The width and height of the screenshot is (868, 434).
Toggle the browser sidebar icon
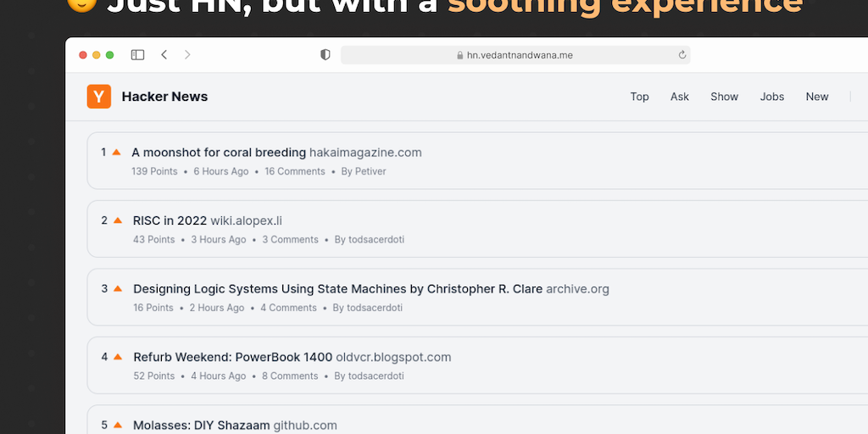tap(137, 55)
